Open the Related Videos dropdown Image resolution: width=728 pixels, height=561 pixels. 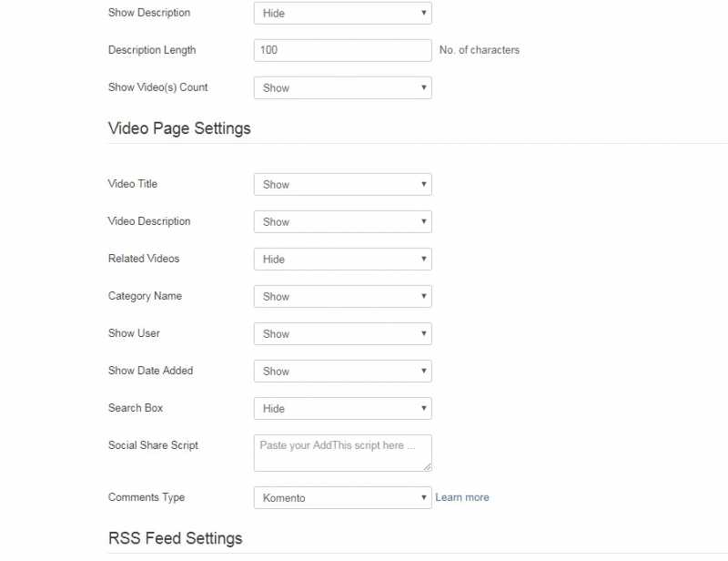point(342,260)
